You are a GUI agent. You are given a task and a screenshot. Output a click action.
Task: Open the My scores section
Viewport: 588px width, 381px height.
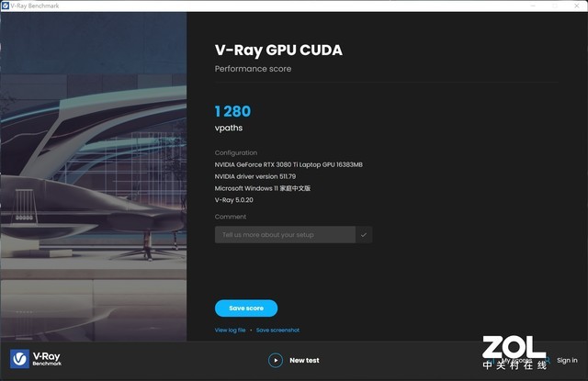pos(516,361)
